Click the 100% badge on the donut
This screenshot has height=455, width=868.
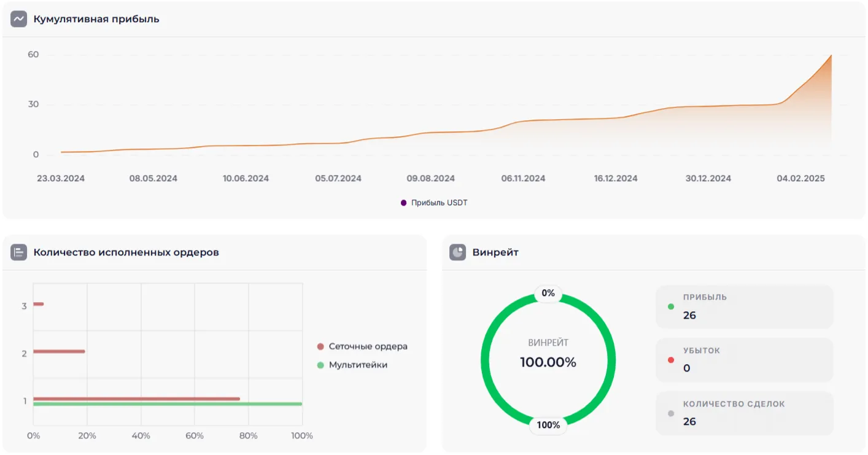[548, 425]
